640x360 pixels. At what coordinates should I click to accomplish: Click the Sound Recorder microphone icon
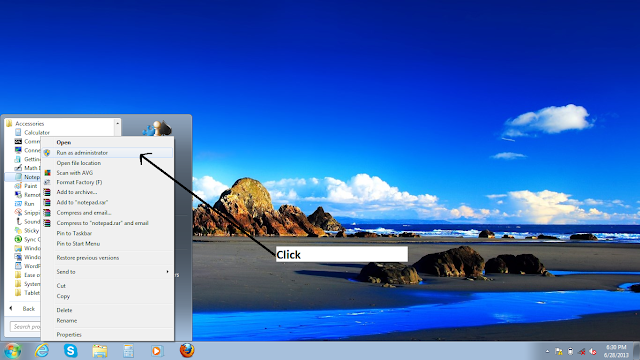pyautogui.click(x=18, y=221)
